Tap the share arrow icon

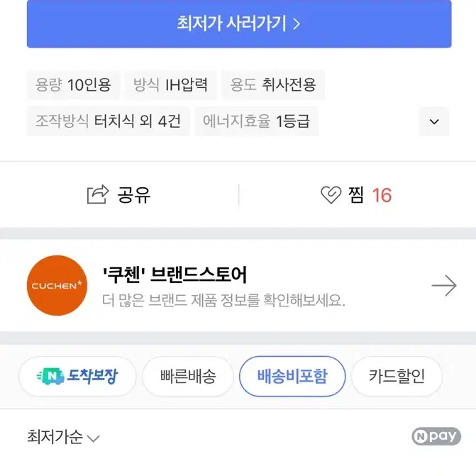point(98,194)
